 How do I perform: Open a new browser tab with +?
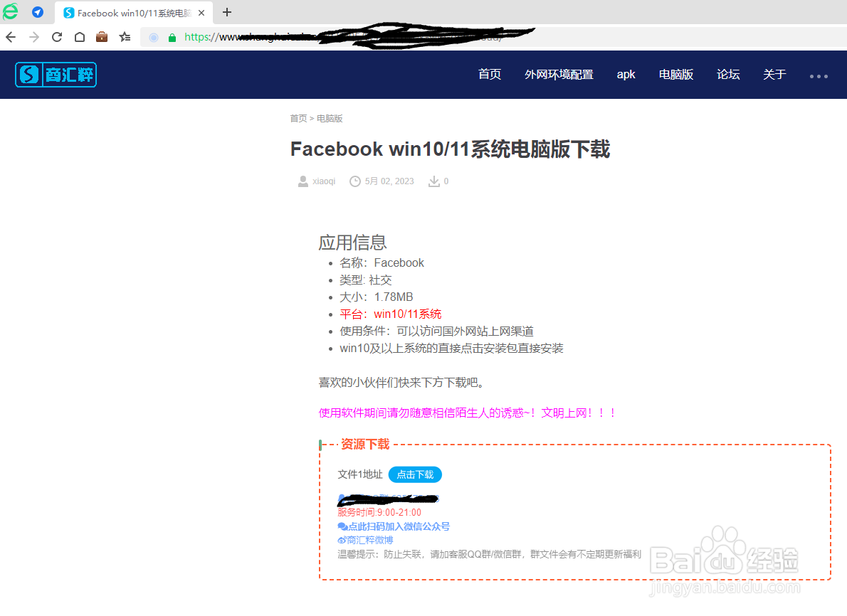click(226, 12)
